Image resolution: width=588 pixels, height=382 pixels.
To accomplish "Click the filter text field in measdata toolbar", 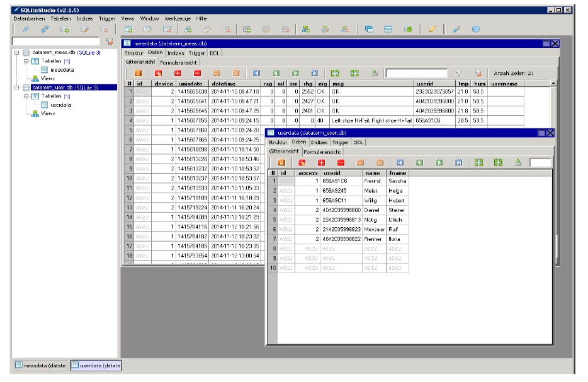I will pos(417,73).
